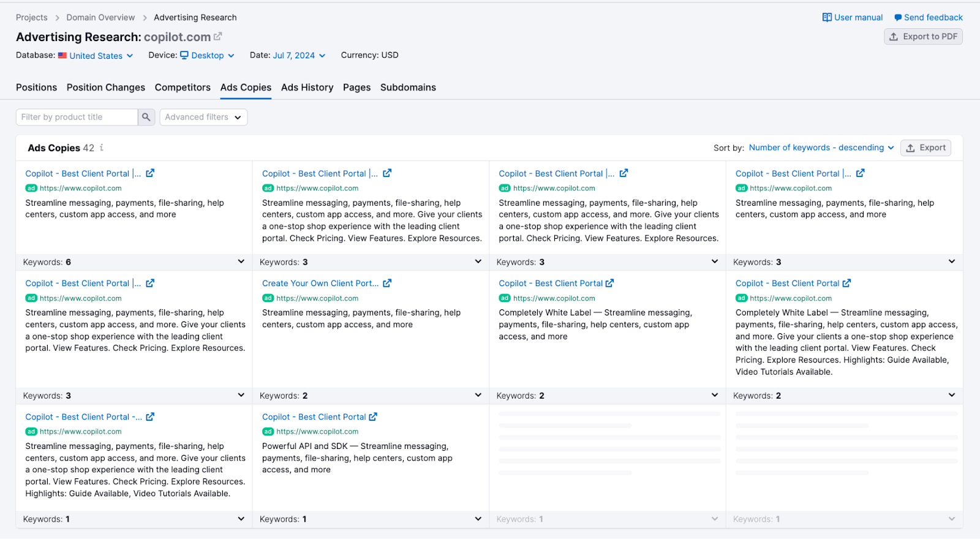Click the desktop monitor icon next to Device
The height and width of the screenshot is (539, 980).
[184, 55]
